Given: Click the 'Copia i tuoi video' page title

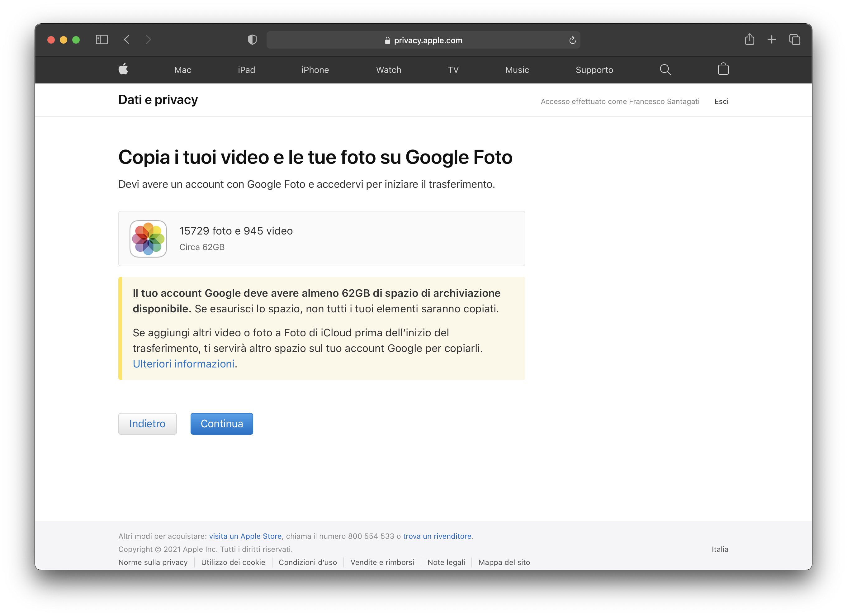Looking at the screenshot, I should tap(315, 157).
